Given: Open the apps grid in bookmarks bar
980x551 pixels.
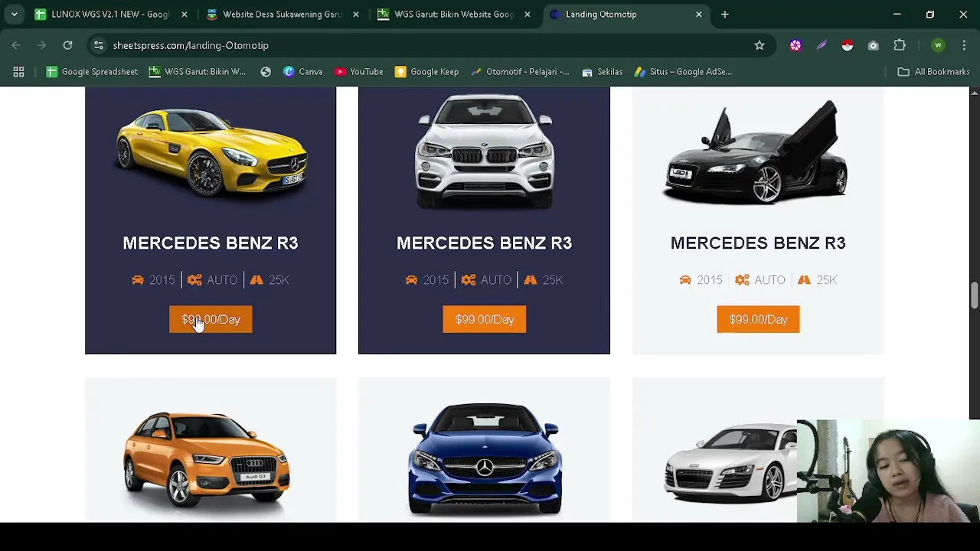Looking at the screenshot, I should click(18, 71).
